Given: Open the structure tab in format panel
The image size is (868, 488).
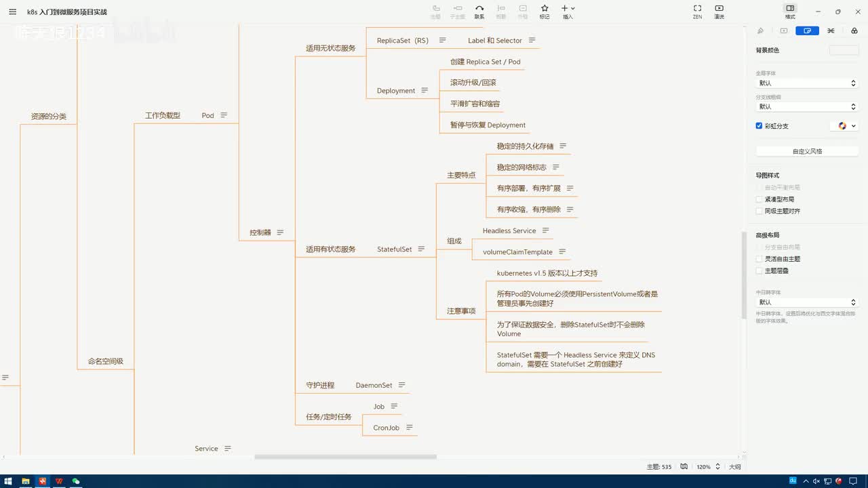Looking at the screenshot, I should point(831,30).
